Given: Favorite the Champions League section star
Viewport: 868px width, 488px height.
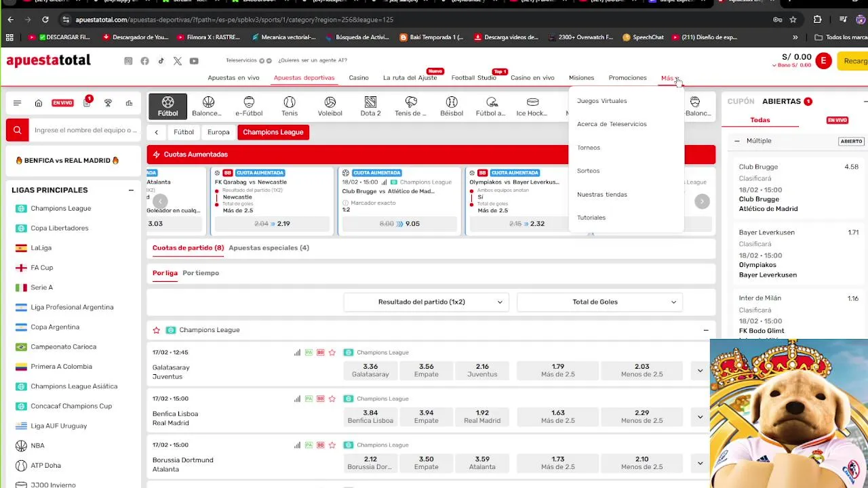Looking at the screenshot, I should click(x=157, y=330).
